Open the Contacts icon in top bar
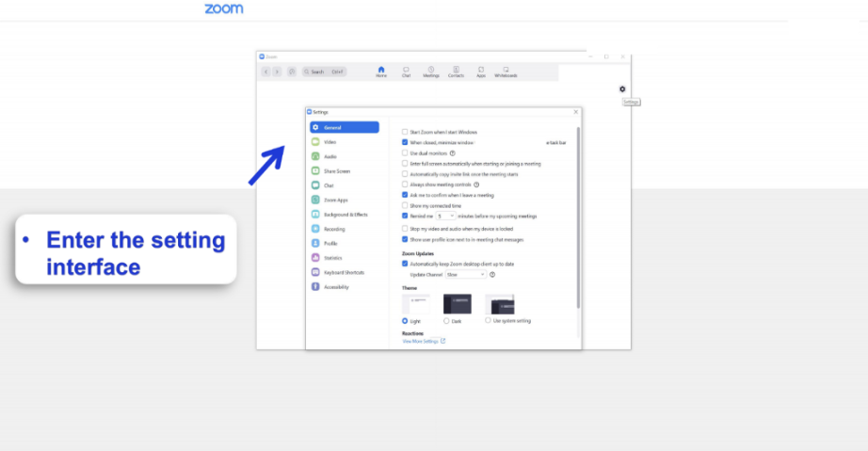 [456, 71]
